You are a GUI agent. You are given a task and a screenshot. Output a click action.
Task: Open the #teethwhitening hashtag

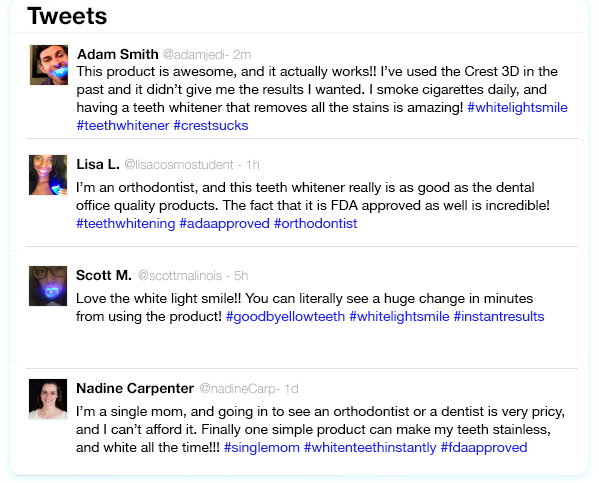click(126, 224)
